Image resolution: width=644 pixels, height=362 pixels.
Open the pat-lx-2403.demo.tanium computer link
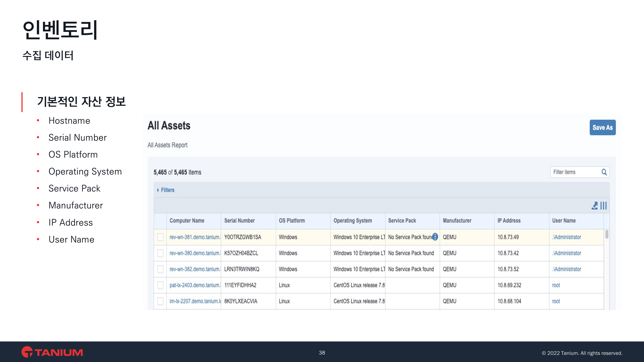tap(195, 285)
